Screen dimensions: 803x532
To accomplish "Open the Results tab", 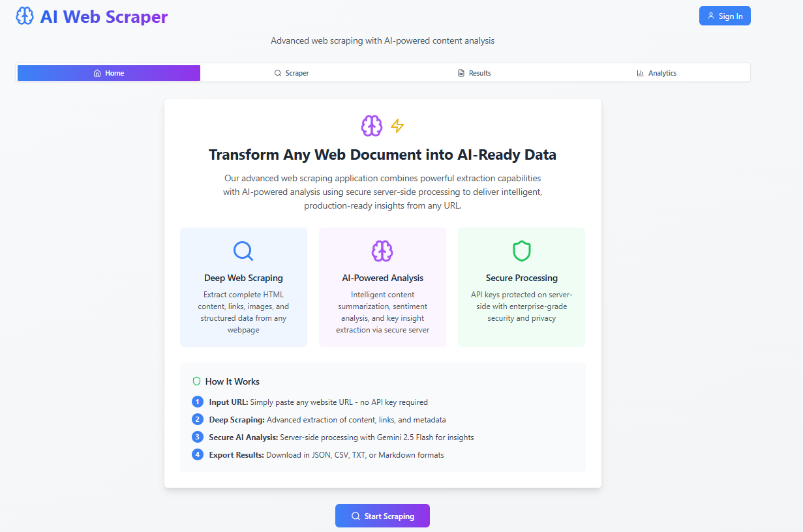I will coord(474,73).
